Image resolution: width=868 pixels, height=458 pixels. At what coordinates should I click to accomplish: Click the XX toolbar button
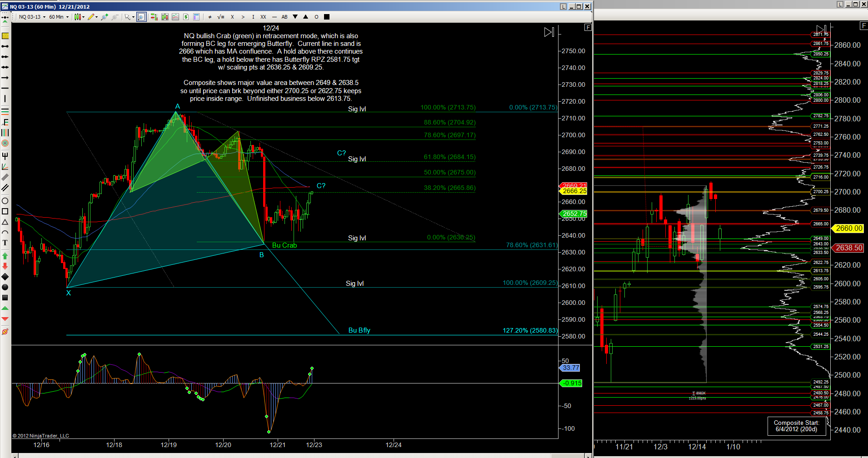263,17
